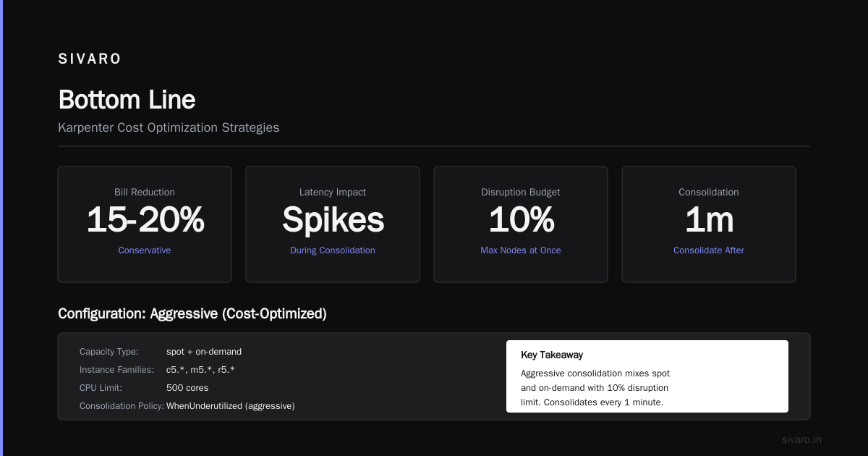Select the Conservative label link
Screen dimensions: 868x456
145,250
